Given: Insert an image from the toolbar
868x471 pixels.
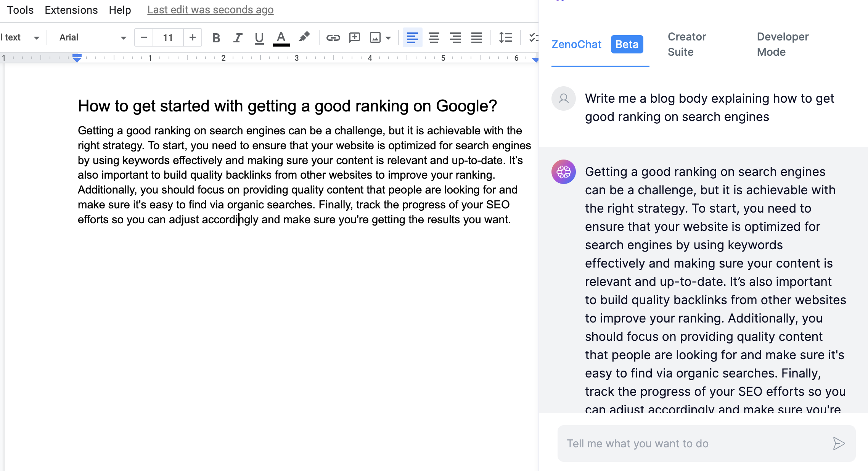Looking at the screenshot, I should tap(376, 37).
